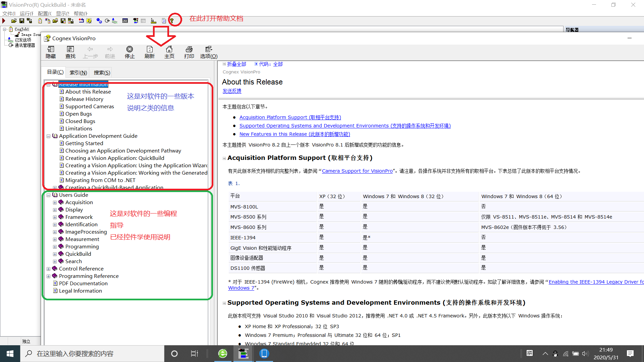This screenshot has width=644, height=362.
Task: Open the 显示 menu
Action: coord(63,13)
